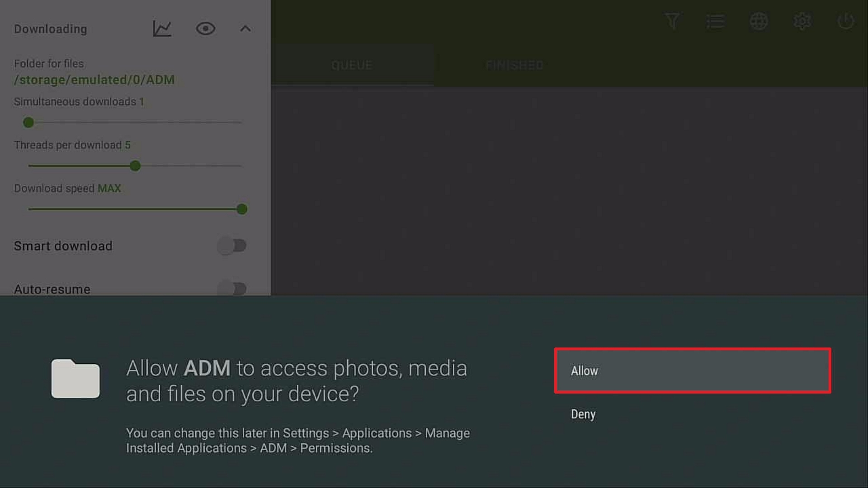868x488 pixels.
Task: Toggle the Smart download switch
Action: point(232,246)
